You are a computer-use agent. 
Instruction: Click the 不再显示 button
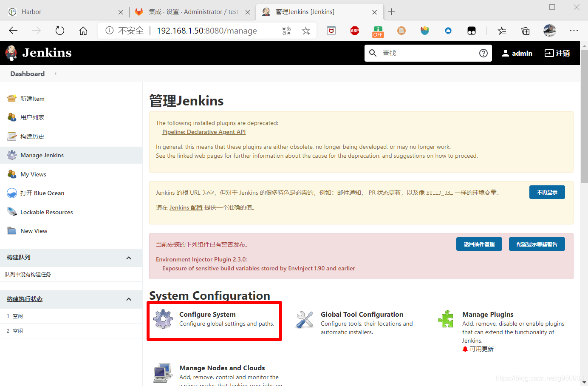pyautogui.click(x=547, y=192)
